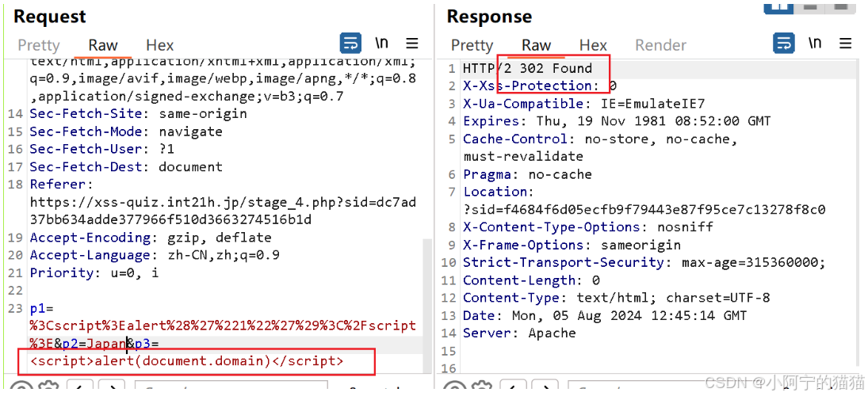Click the '?sid=f4684f6d05ecfb9f...' redirect value
868x396 pixels.
[x=644, y=210]
